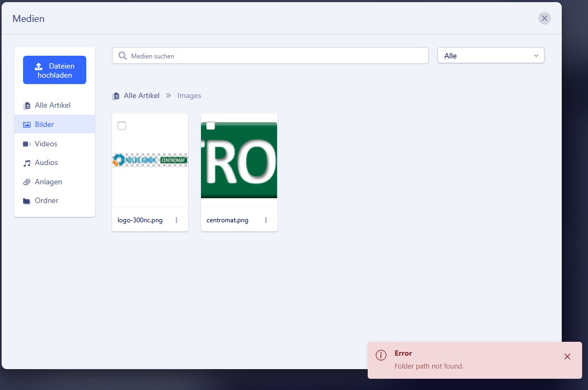Screen dimensions: 588x390
Task: Click the search magnifier icon
Action: pyautogui.click(x=123, y=56)
